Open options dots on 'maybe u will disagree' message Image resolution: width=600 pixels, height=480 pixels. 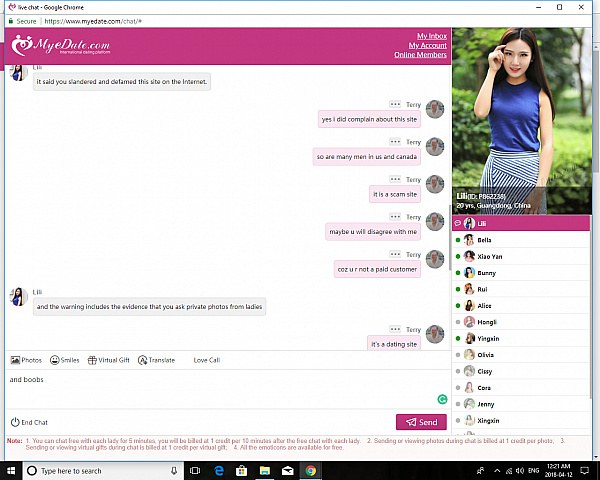point(395,217)
